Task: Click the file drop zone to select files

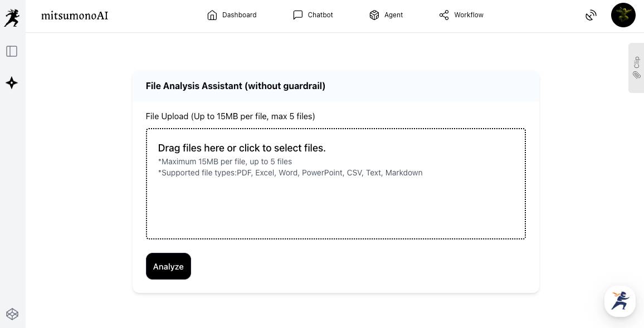Action: [x=335, y=184]
